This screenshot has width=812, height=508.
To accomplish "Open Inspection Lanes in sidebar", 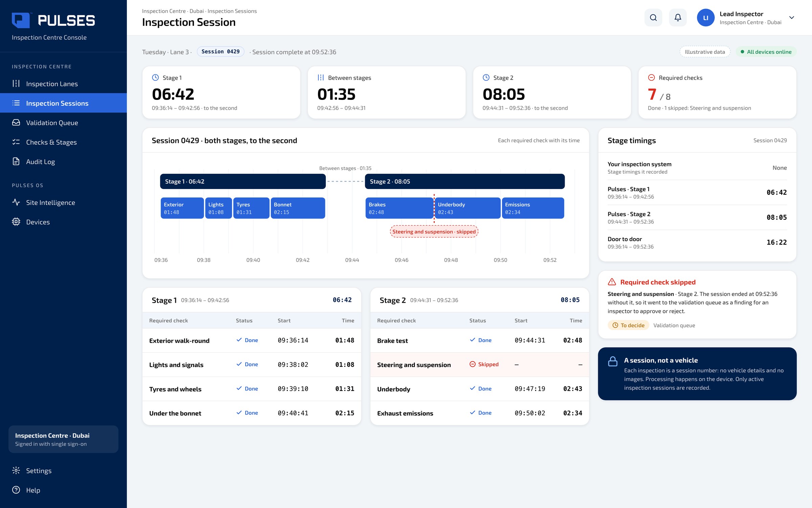I will click(63, 84).
